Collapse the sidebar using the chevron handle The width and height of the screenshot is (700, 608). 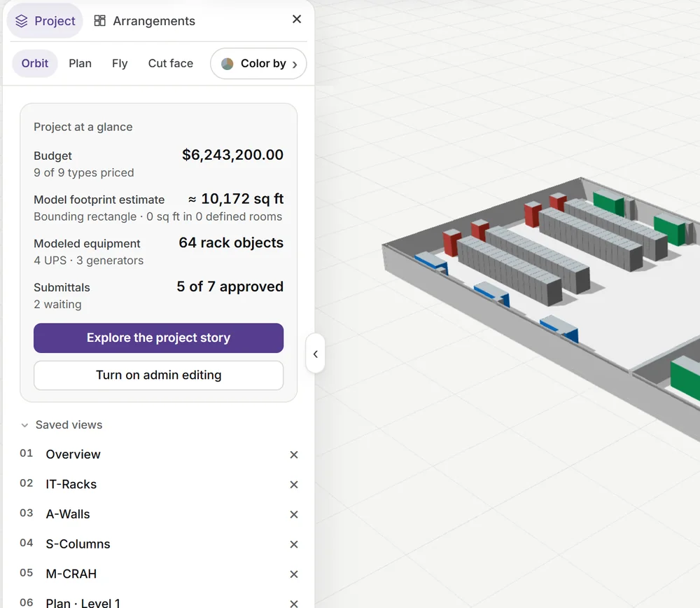315,354
